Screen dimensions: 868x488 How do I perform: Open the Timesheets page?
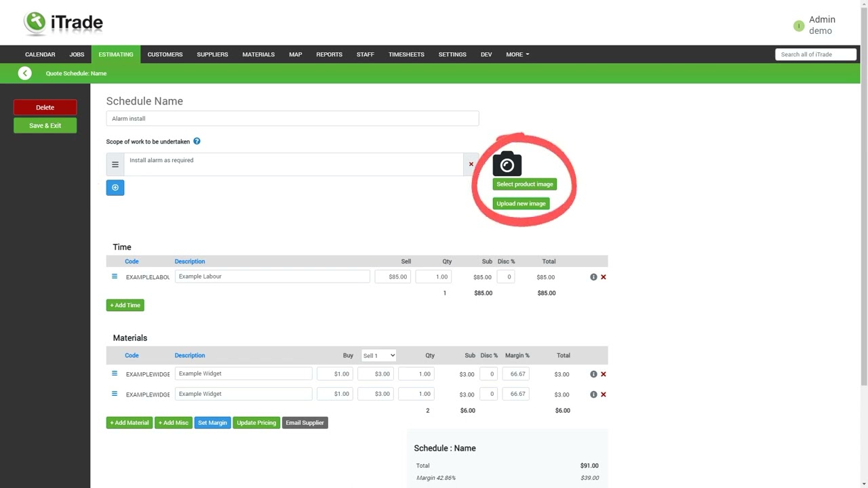coord(406,54)
